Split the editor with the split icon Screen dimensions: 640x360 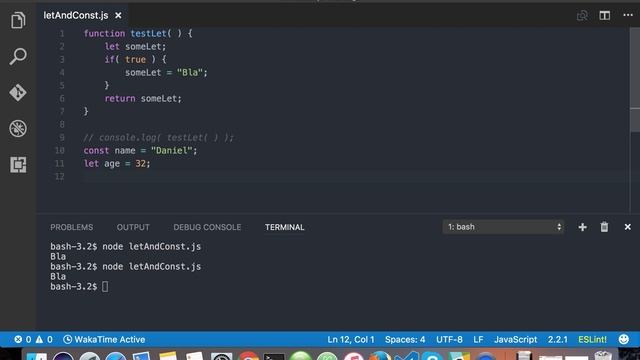[604, 16]
